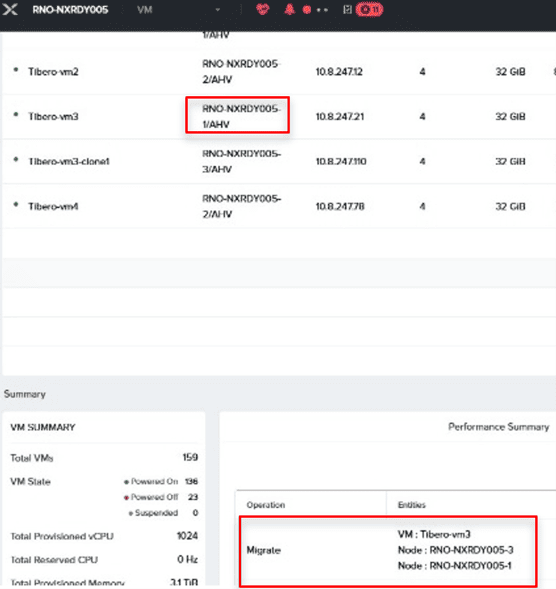This screenshot has width=556, height=589.
Task: Click IP address 10.8.247.78
Action: (x=340, y=207)
